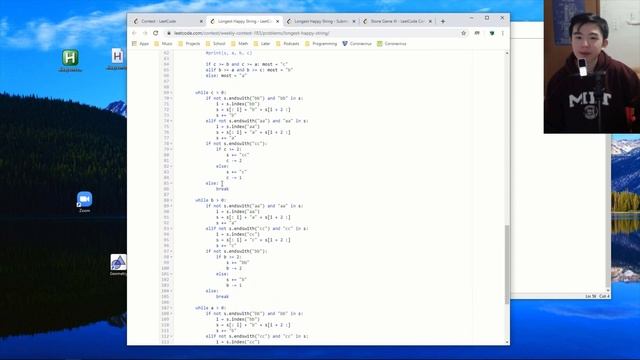Close the Stone Game III tab
This screenshot has width=640, height=360.
430,21
